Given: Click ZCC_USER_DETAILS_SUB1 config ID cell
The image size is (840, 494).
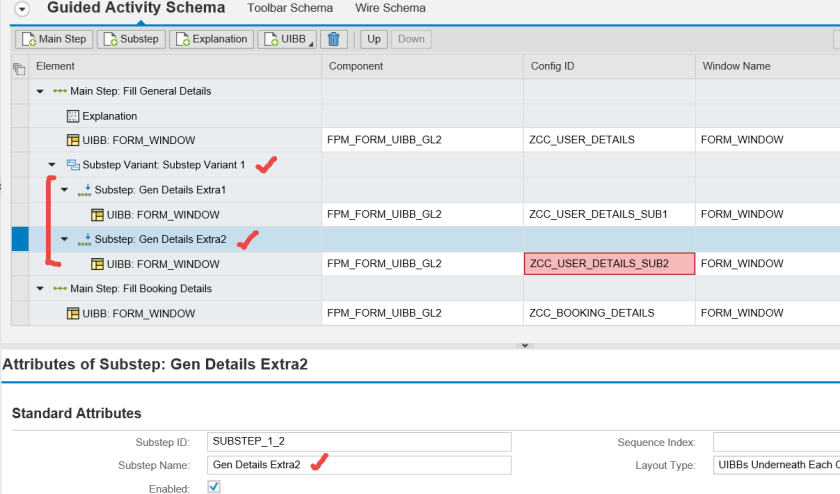Looking at the screenshot, I should pos(609,214).
